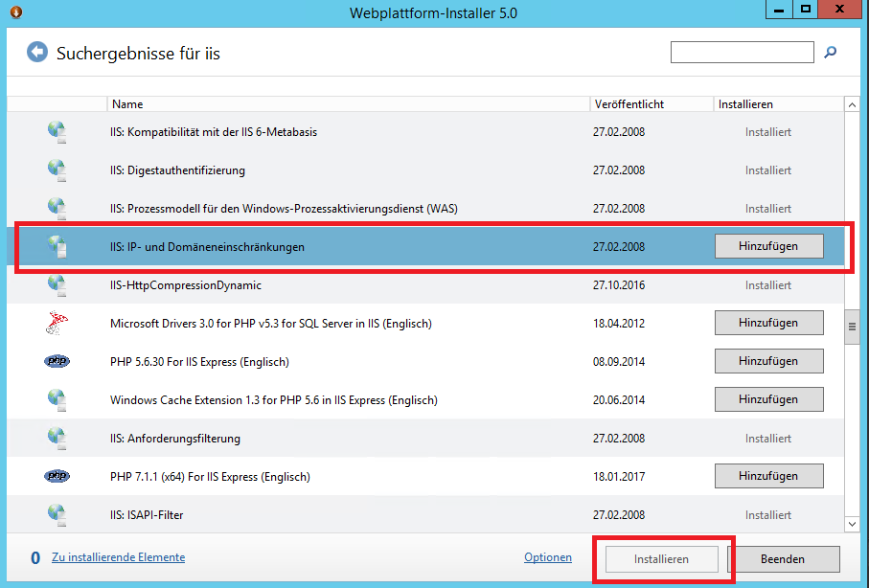Click the Beenden button
Viewport: 869px width, 588px height.
pyautogui.click(x=786, y=558)
